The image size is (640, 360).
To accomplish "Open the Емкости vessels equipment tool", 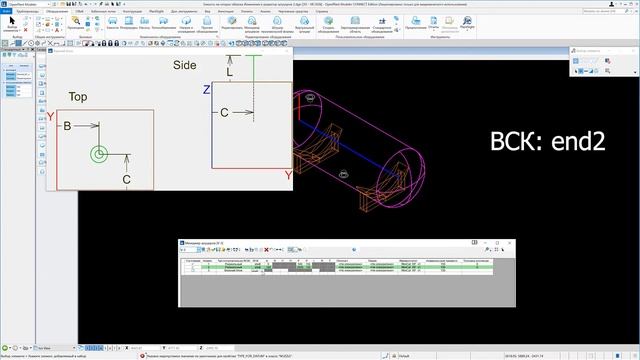I will [x=113, y=23].
